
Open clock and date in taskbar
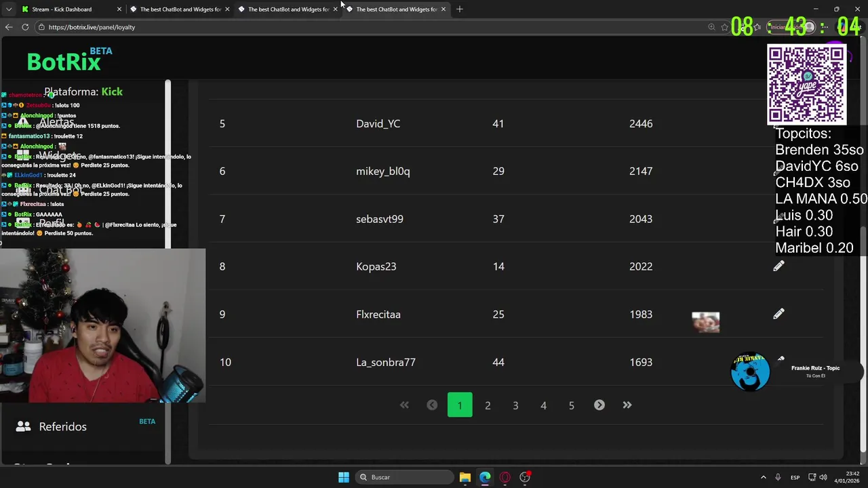(848, 477)
